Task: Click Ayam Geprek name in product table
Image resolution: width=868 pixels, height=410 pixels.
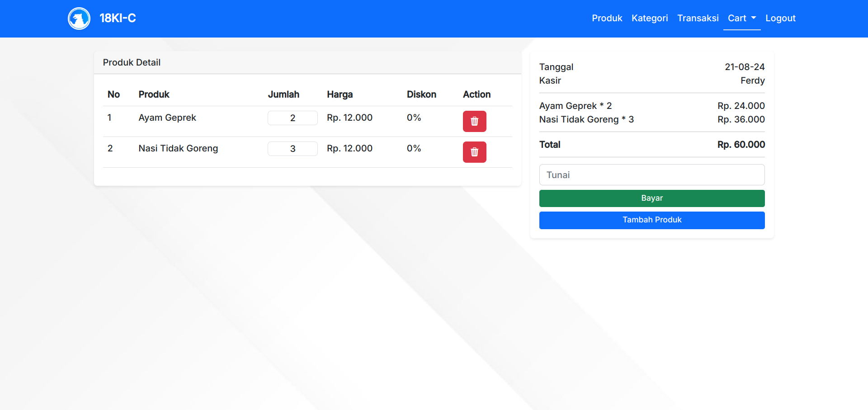Action: [167, 118]
